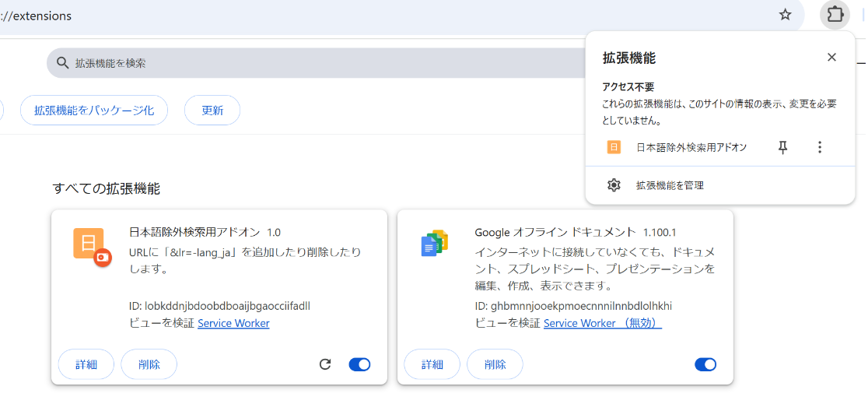Click the Google オフライン ドキュメント card icon
Viewport: 868px width, 404px height.
(434, 244)
